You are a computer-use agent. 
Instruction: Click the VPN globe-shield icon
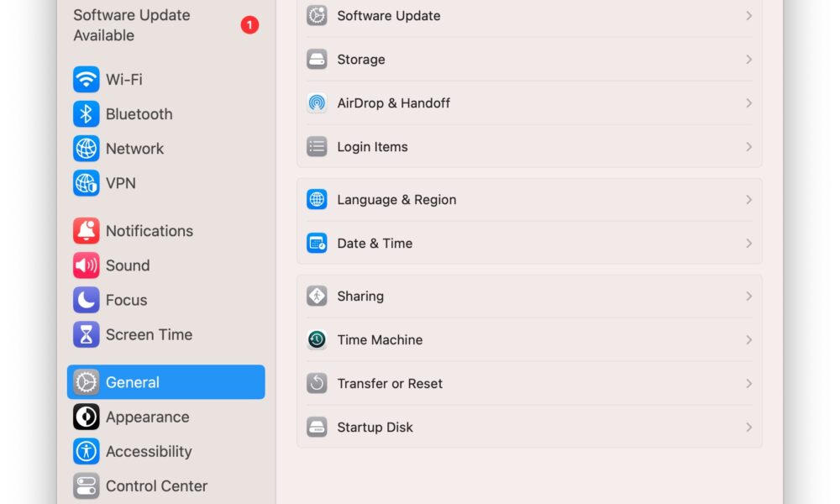tap(86, 183)
